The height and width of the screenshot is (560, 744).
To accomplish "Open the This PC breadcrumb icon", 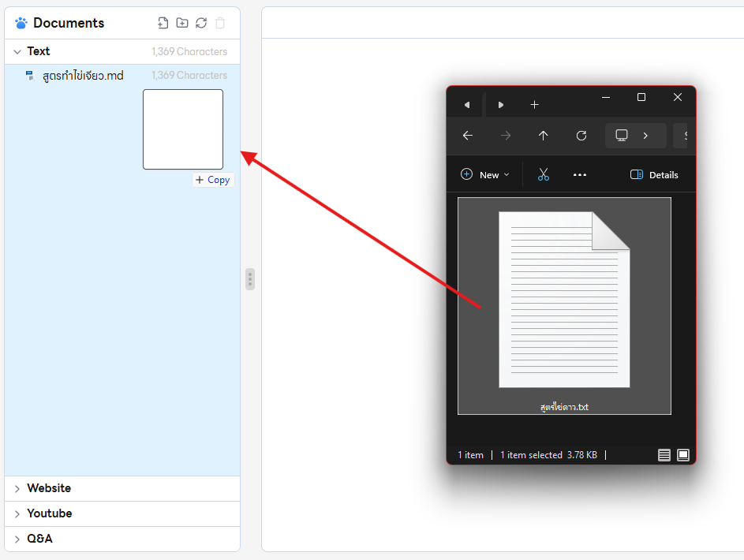I will (621, 136).
